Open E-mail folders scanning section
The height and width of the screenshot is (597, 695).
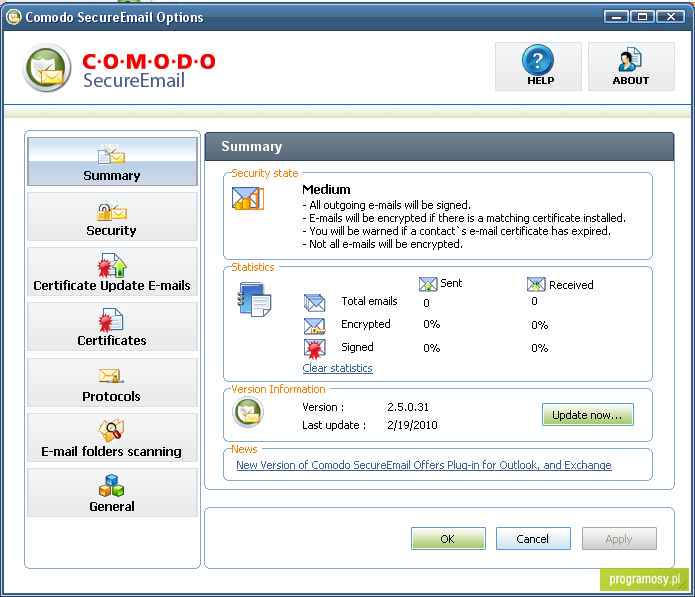[x=112, y=437]
